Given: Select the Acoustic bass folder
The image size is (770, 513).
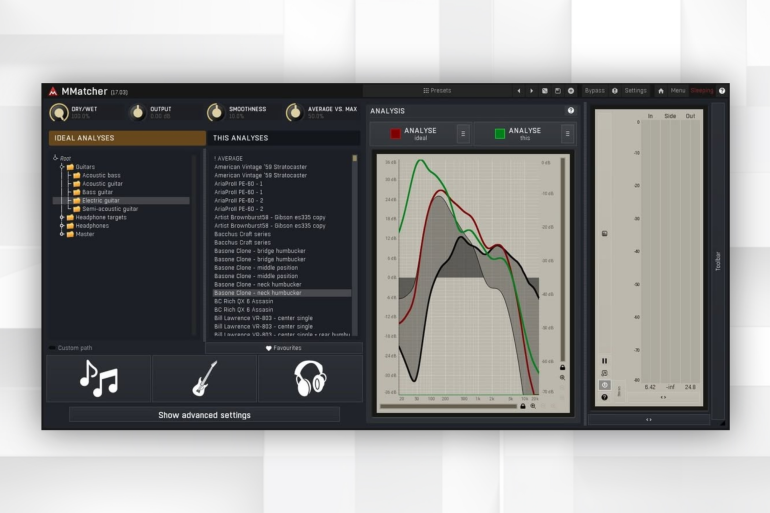Looking at the screenshot, I should click(101, 175).
